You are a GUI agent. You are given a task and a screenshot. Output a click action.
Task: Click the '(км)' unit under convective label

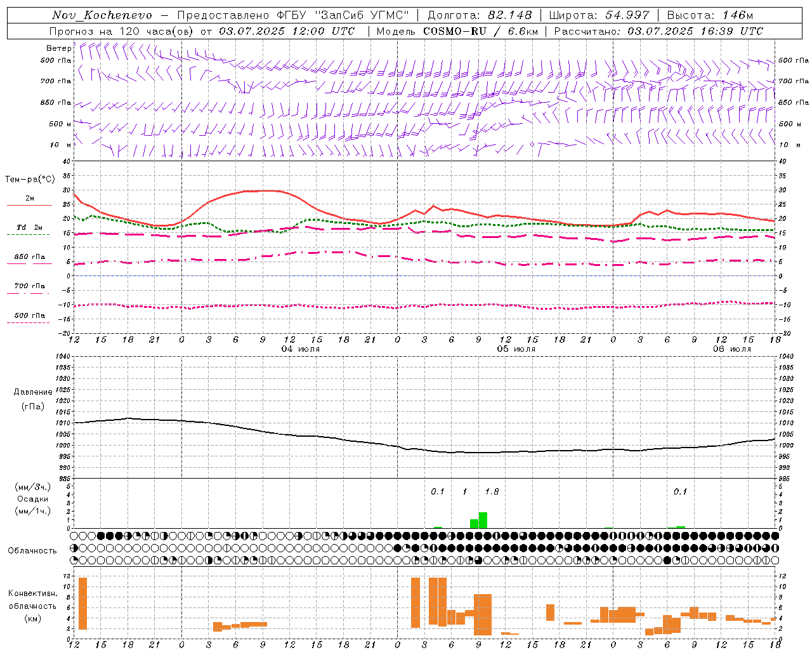[32, 618]
